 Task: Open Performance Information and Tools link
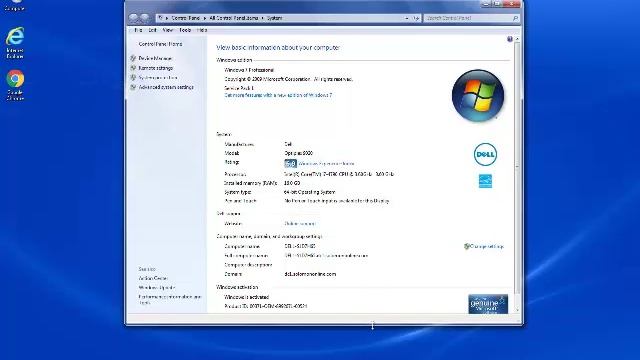click(170, 300)
